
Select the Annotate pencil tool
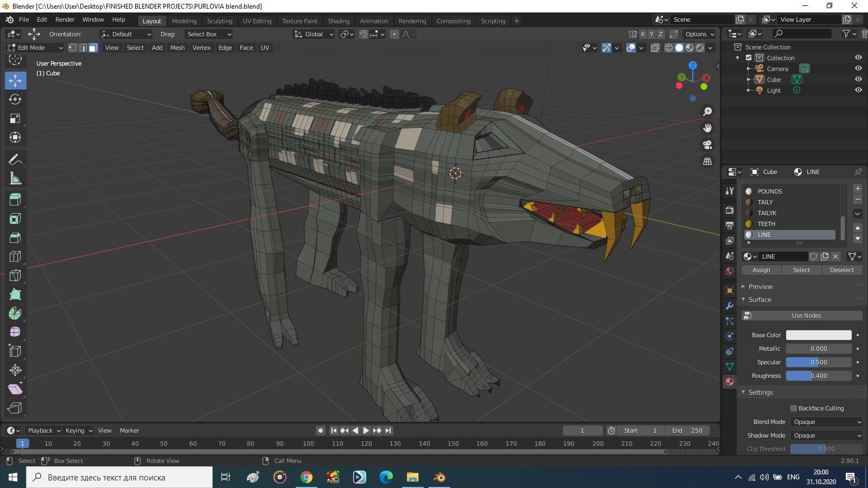click(15, 159)
